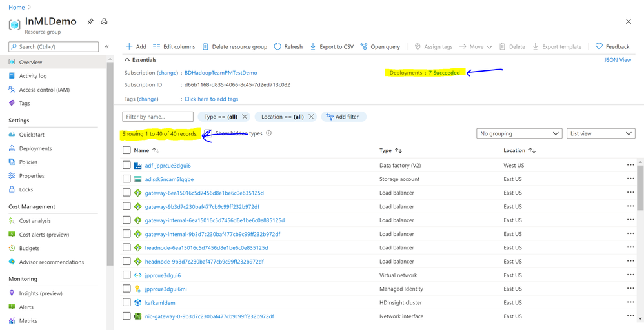Select checkbox for gateway-9b3d7c230baf477cb9c99ff232b972df
Viewport: 644px width, 330px height.
tap(126, 206)
